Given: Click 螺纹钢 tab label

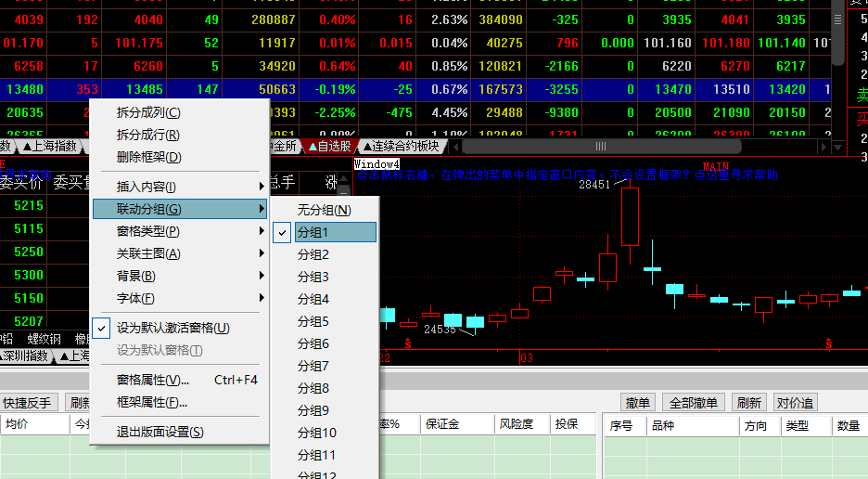Looking at the screenshot, I should [x=45, y=339].
